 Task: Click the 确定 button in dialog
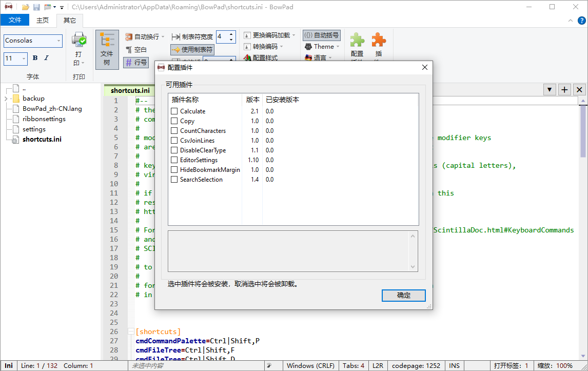403,295
